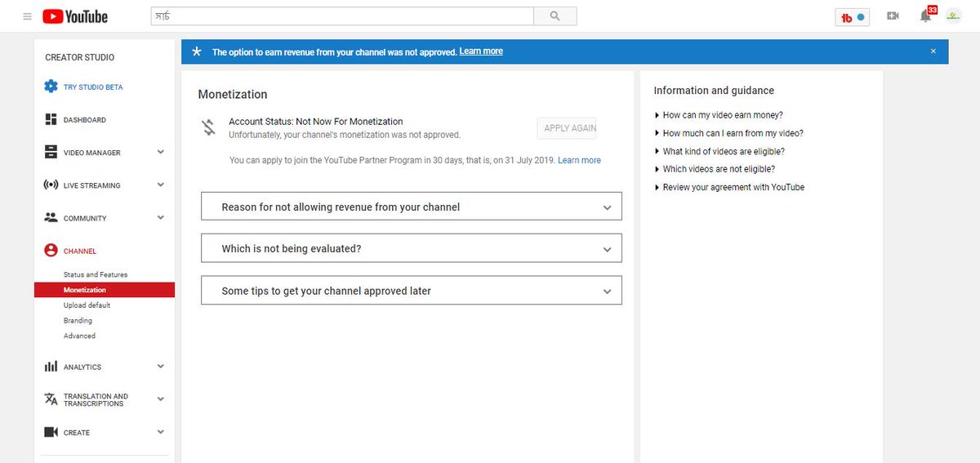This screenshot has width=980, height=463.
Task: Dismiss the blue notification banner
Action: coord(933,51)
